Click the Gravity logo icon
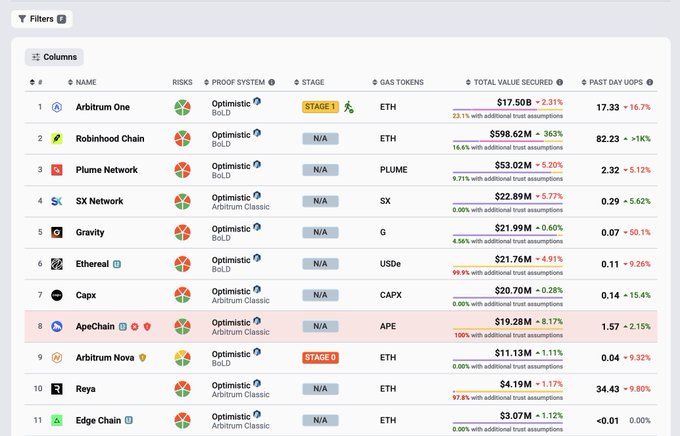Screen dimensions: 680x436 point(57,233)
